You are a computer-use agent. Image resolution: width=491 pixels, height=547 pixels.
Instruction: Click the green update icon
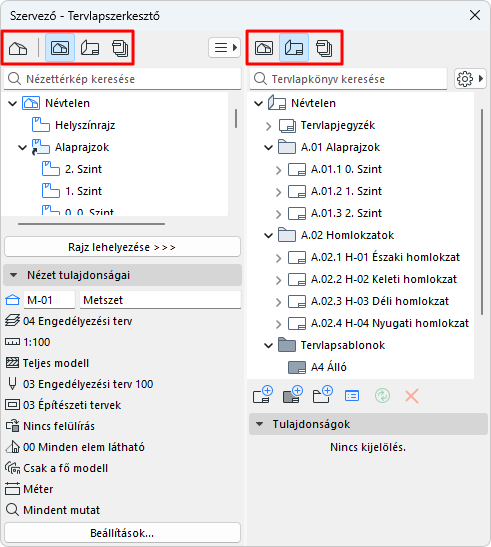382,396
